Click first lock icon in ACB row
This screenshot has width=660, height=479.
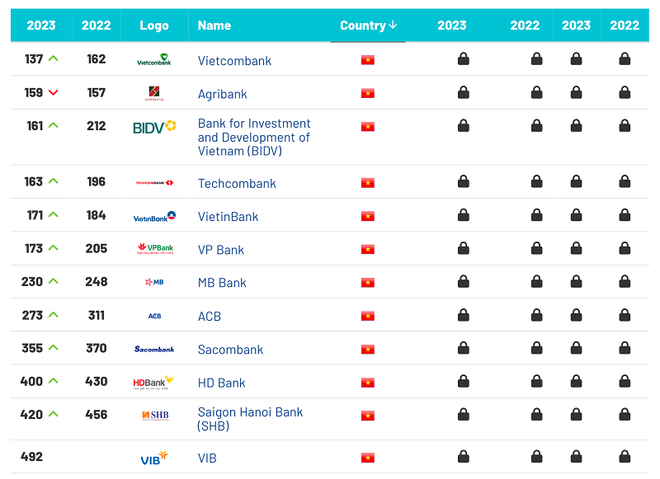[463, 316]
